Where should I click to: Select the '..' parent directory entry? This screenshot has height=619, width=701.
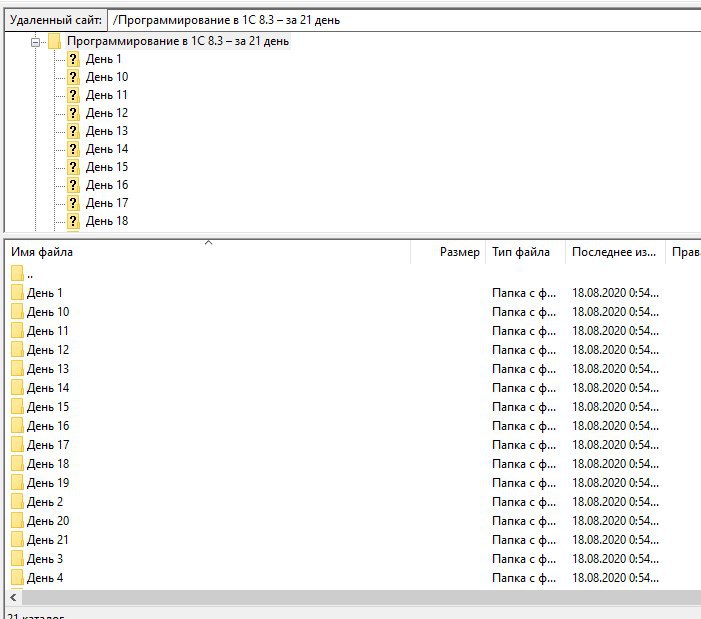pyautogui.click(x=30, y=274)
